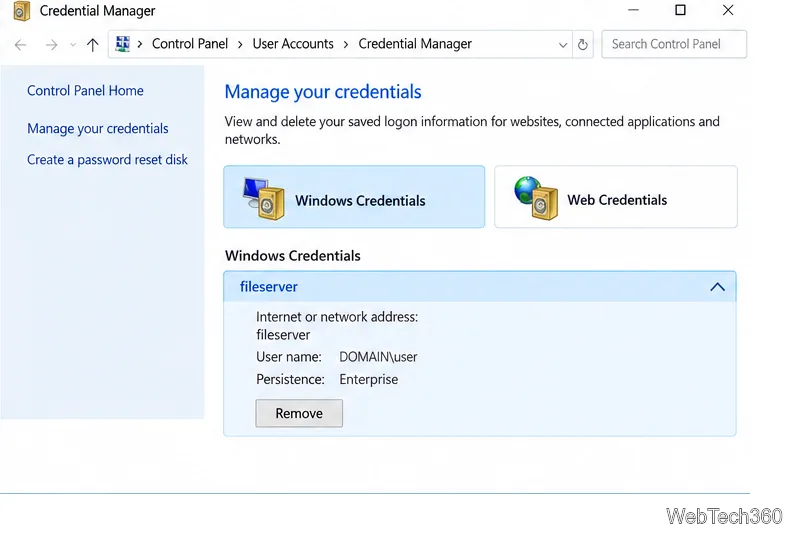
Task: Navigate up one level with up arrow
Action: 92,45
